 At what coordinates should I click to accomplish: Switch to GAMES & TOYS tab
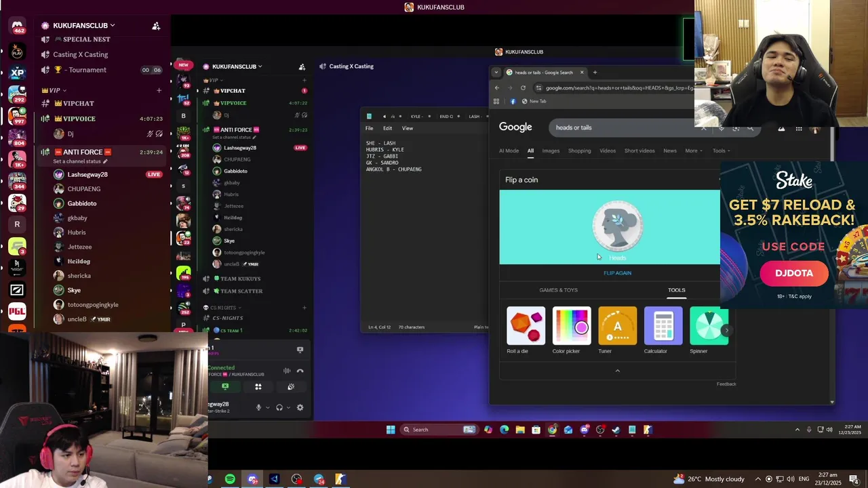559,290
